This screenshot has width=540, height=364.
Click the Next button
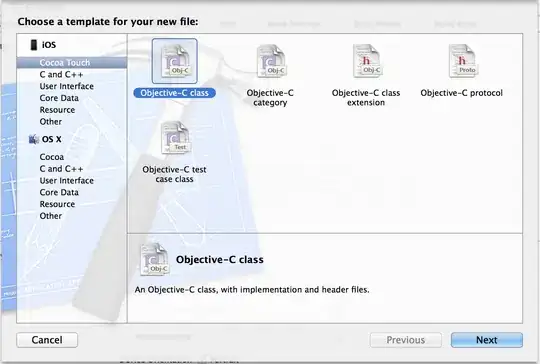487,340
